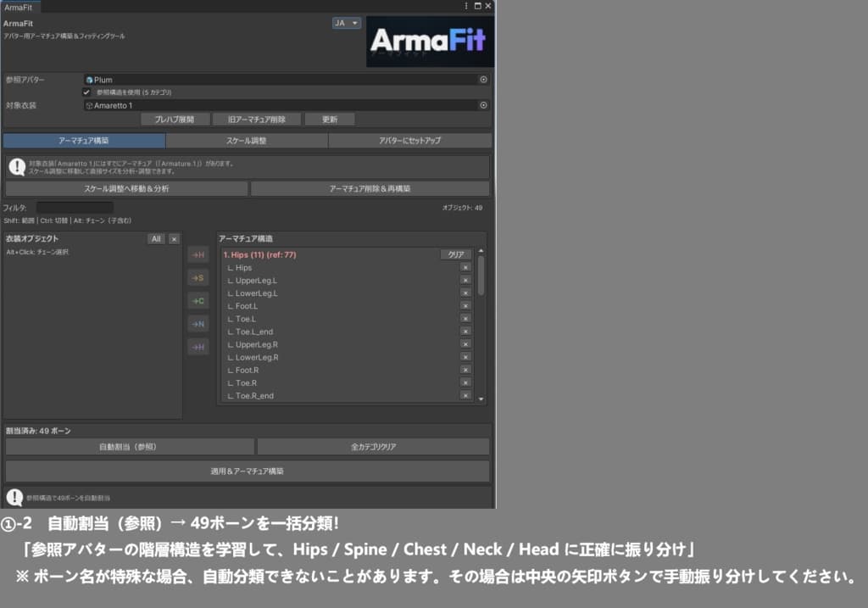This screenshot has height=608, width=868.
Task: Click the object picker for 対象衣装 Amaretto 1
Action: (x=483, y=105)
